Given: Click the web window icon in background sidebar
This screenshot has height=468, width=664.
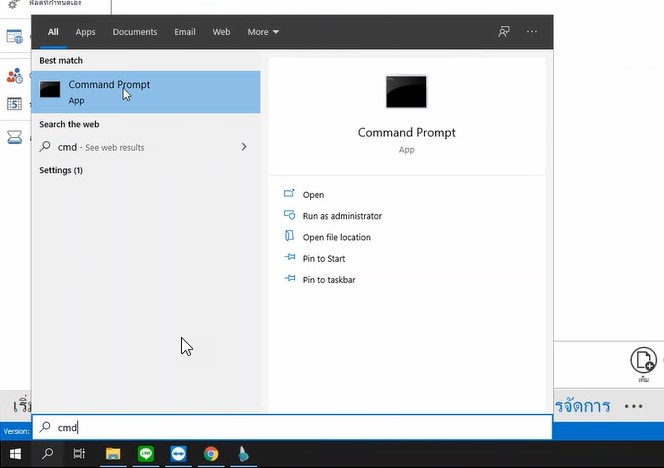Looking at the screenshot, I should pos(14,36).
